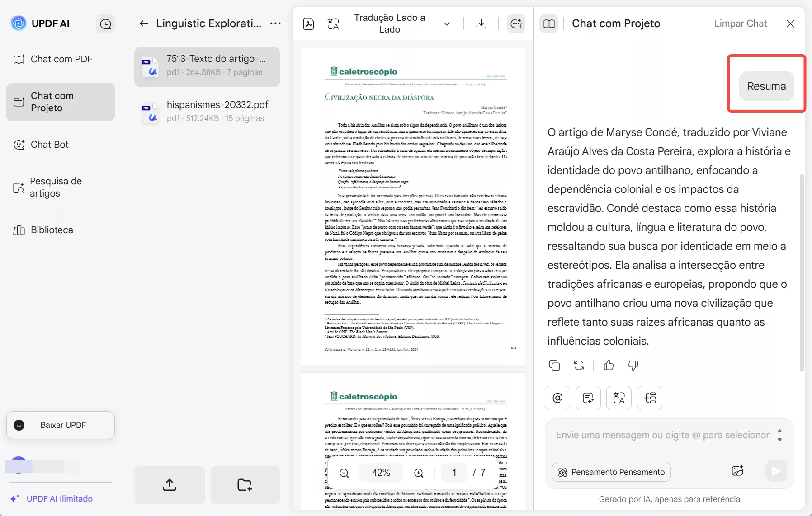Click the UPDF AI logo icon

click(x=19, y=23)
